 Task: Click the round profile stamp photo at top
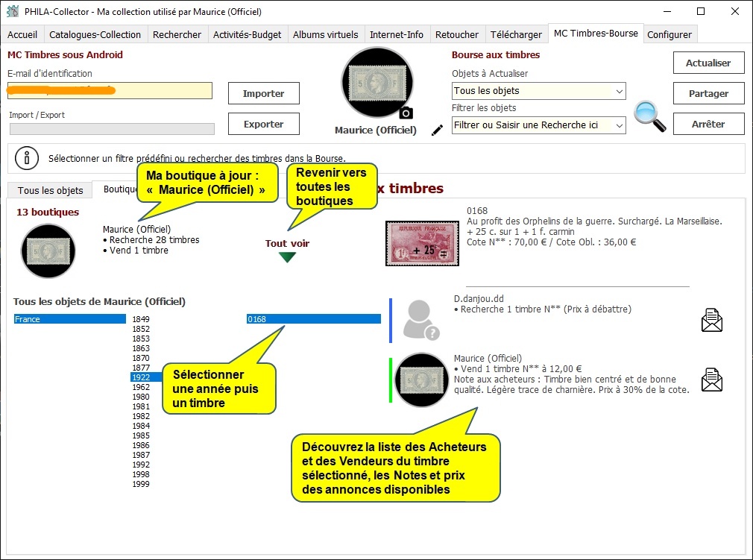point(377,82)
